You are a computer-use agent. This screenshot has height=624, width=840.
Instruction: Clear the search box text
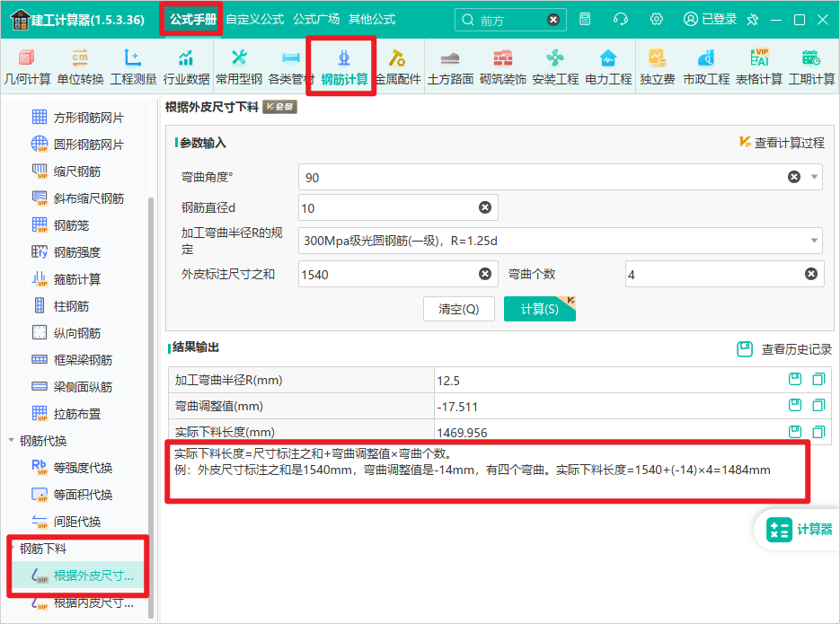pos(553,20)
